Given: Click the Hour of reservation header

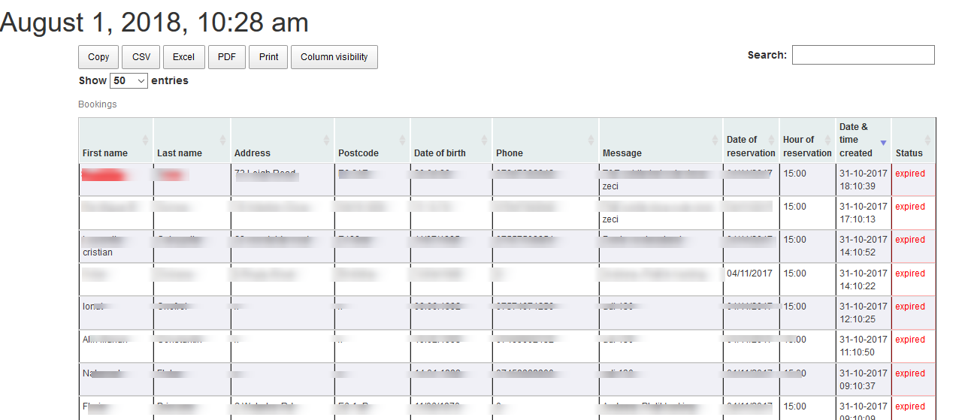Looking at the screenshot, I should tap(807, 146).
